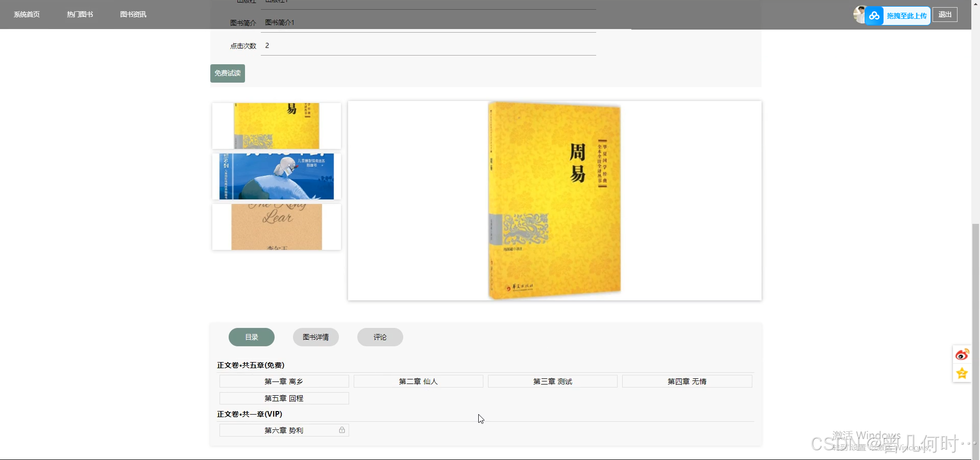Click the user avatar in header
The image size is (980, 460).
tap(860, 14)
